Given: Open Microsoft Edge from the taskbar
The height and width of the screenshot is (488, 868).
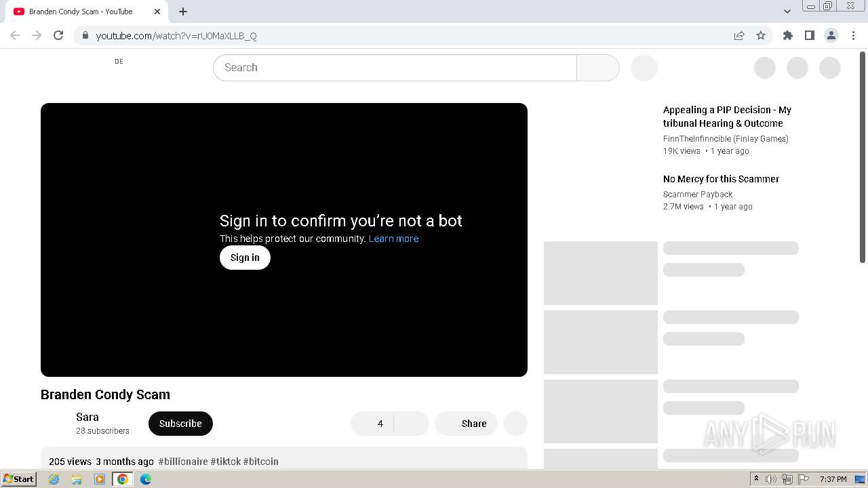Looking at the screenshot, I should click(x=146, y=479).
